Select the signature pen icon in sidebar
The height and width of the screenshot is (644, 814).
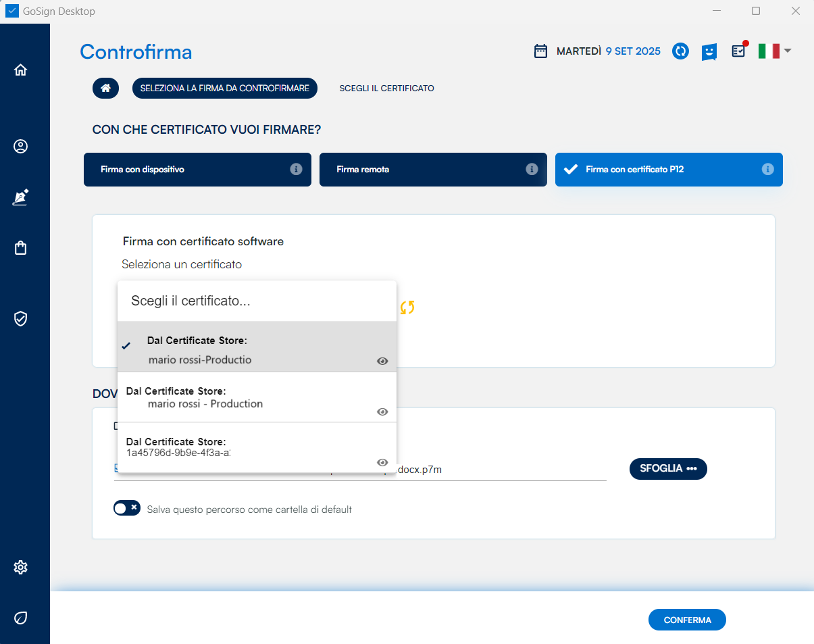pos(21,197)
